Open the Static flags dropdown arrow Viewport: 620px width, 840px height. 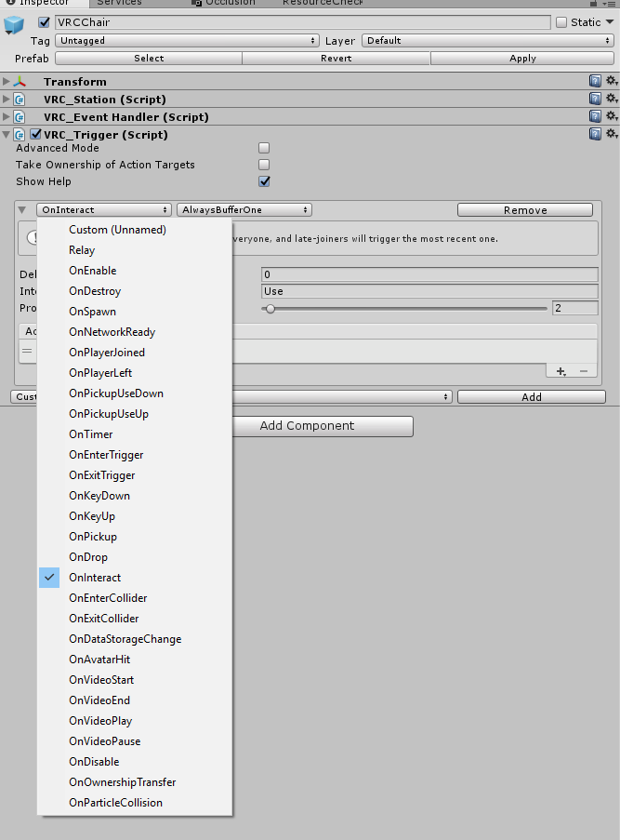tap(610, 22)
